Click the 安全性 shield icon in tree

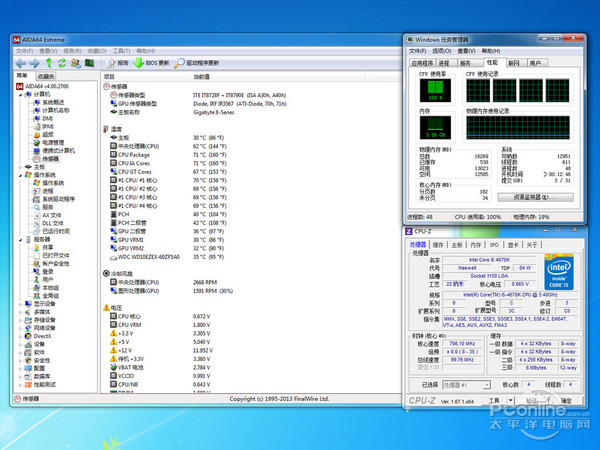point(28,360)
